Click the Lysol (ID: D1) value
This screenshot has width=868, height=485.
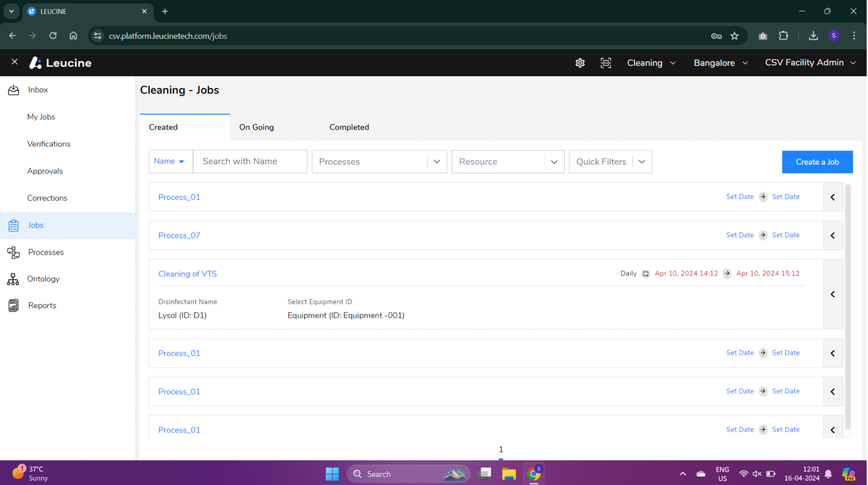coord(182,315)
